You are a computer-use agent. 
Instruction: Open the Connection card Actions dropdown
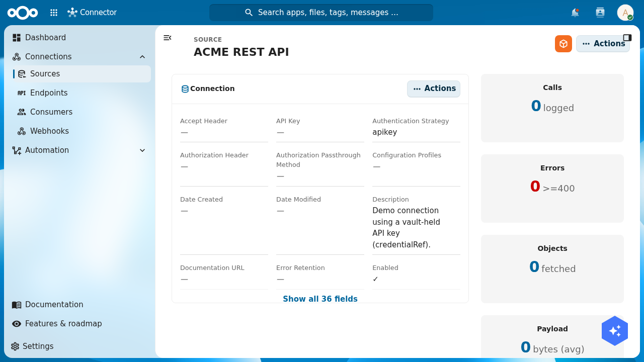click(x=434, y=89)
